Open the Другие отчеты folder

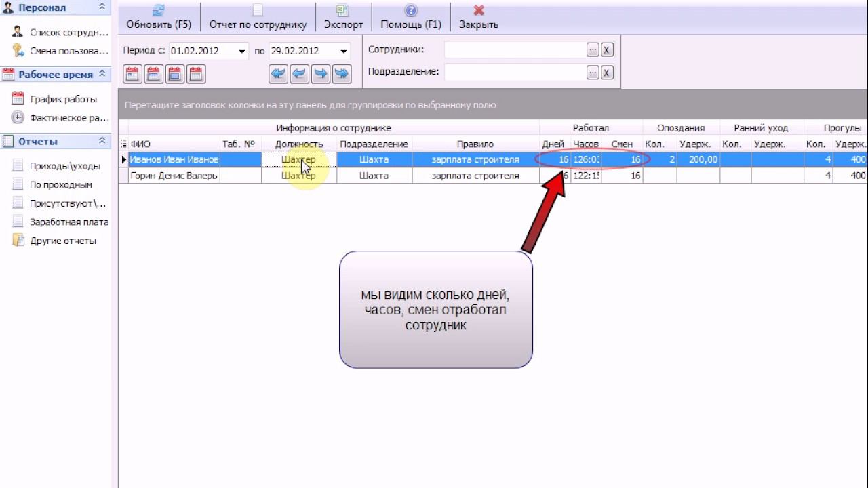tap(54, 241)
